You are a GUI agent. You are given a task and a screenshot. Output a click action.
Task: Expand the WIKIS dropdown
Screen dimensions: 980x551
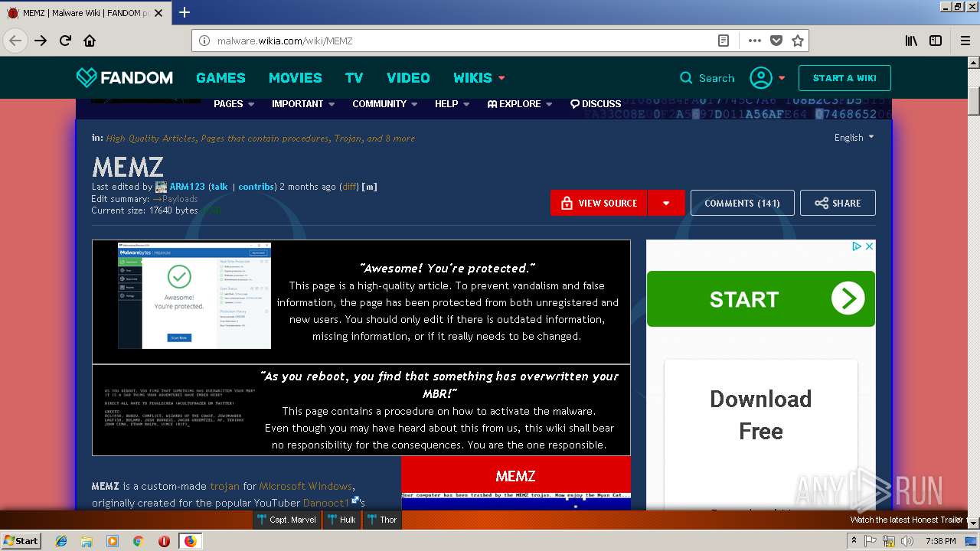point(479,77)
